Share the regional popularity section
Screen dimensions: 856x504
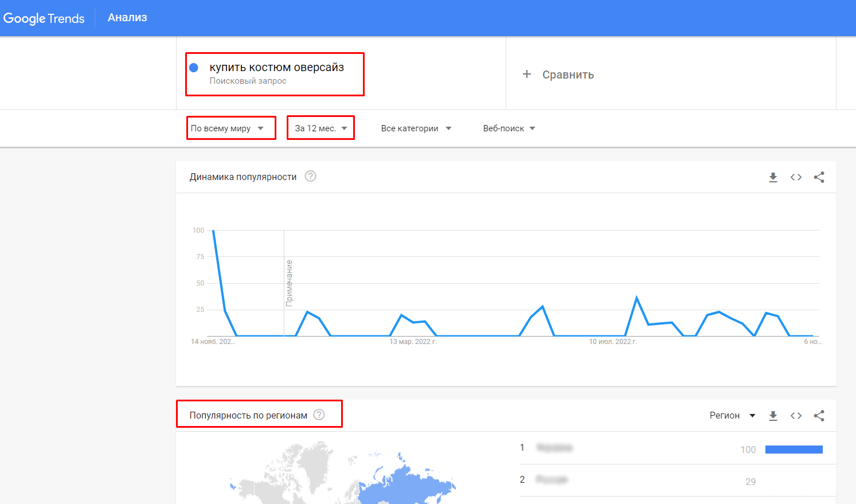(819, 416)
